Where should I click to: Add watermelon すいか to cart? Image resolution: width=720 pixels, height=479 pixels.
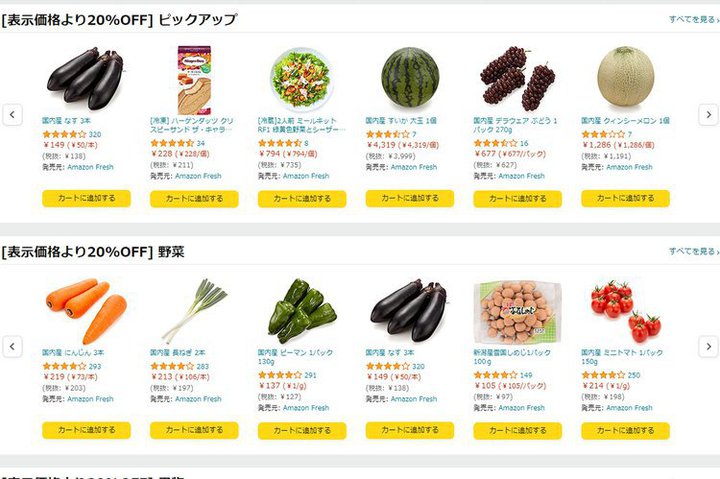[x=410, y=198]
